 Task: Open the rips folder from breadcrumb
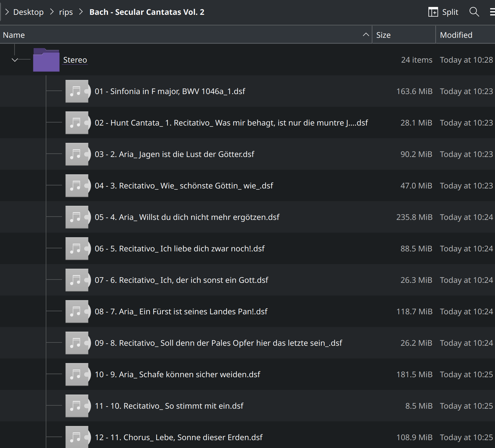66,12
